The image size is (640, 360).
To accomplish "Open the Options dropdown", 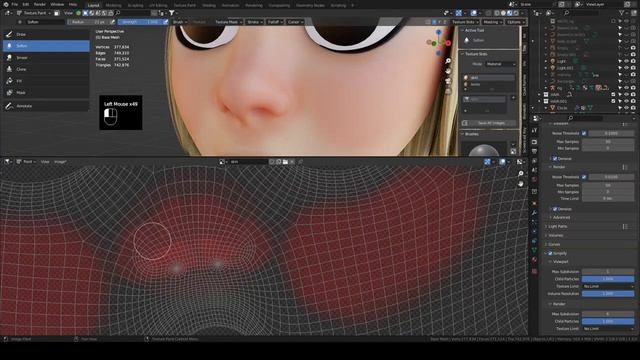I will click(516, 22).
